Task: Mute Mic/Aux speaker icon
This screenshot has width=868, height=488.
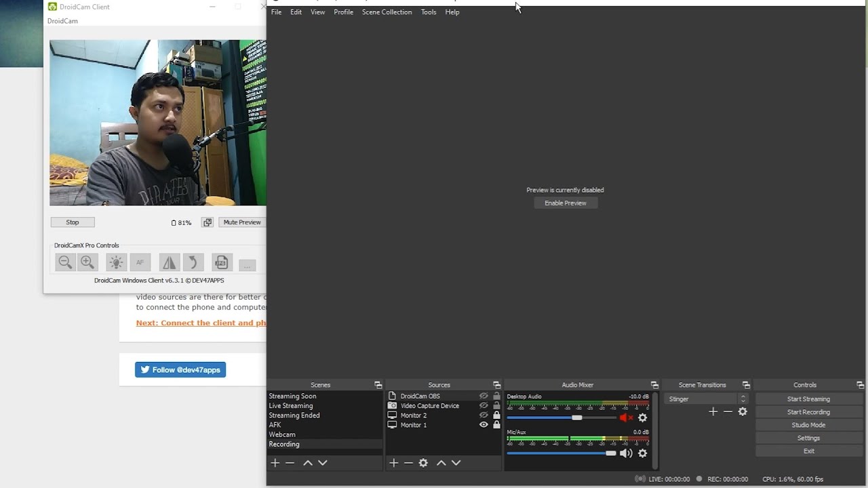Action: (626, 453)
